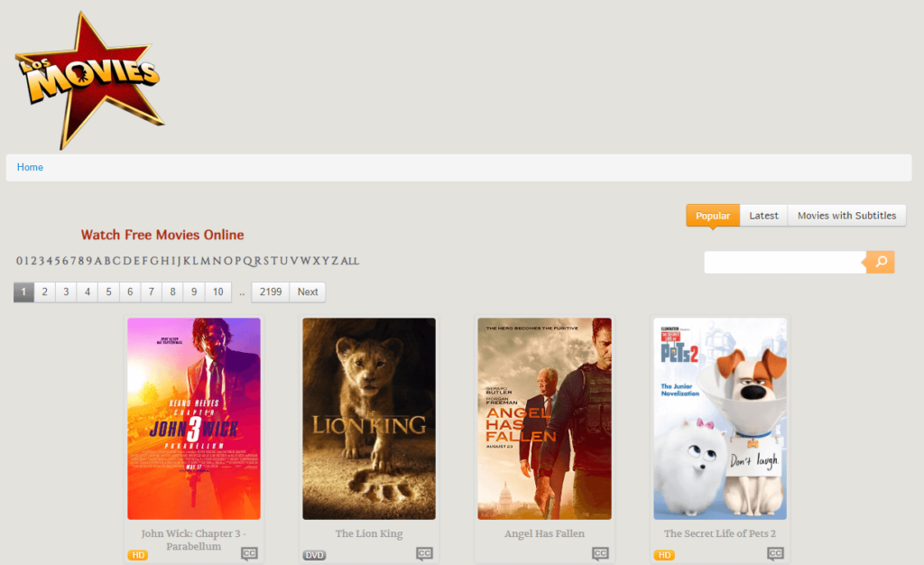Click the Next page button
924x565 pixels.
coord(308,292)
